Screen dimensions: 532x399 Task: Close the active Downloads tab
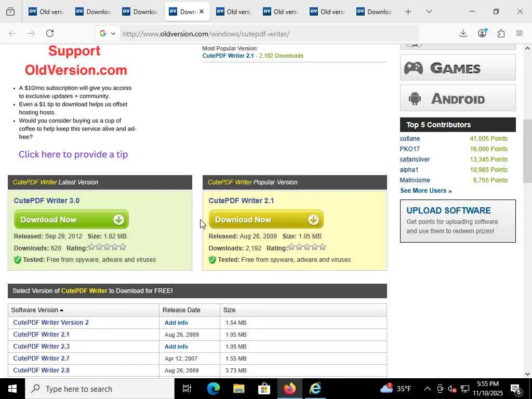pos(202,11)
